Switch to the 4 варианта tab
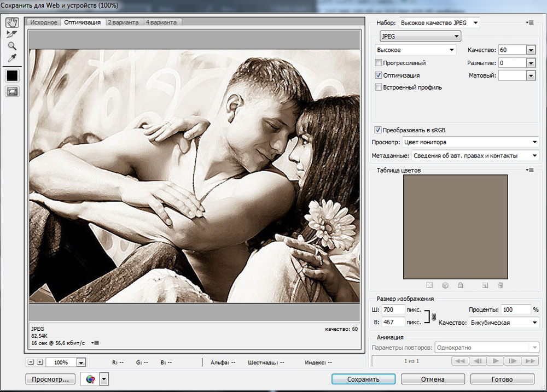This screenshot has width=547, height=392. tap(161, 22)
